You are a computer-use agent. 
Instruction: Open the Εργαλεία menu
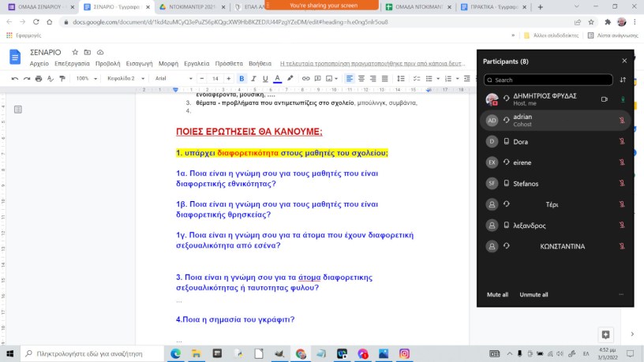pyautogui.click(x=196, y=63)
